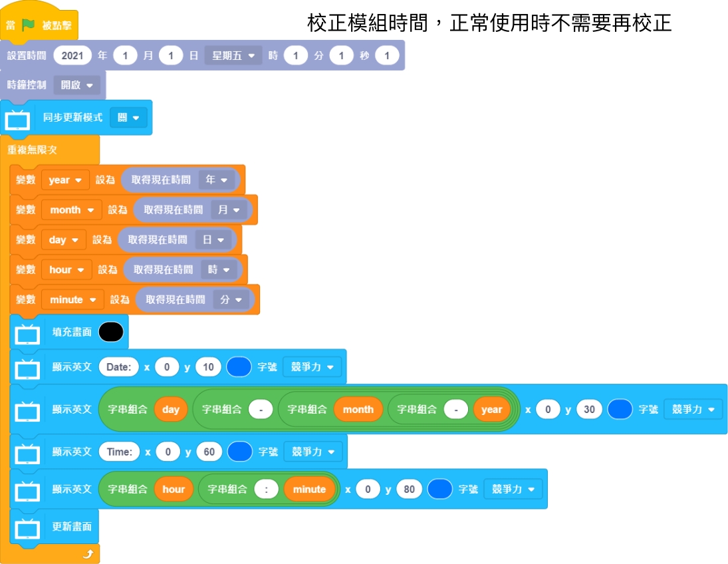This screenshot has width=728, height=564.
Task: Click display icon on 更新畫面 block
Action: coord(27,529)
